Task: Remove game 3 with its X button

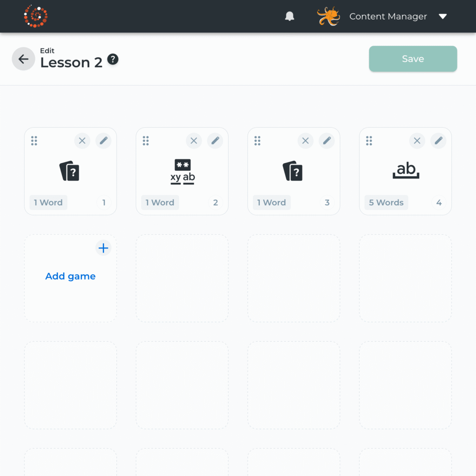Action: pos(305,140)
